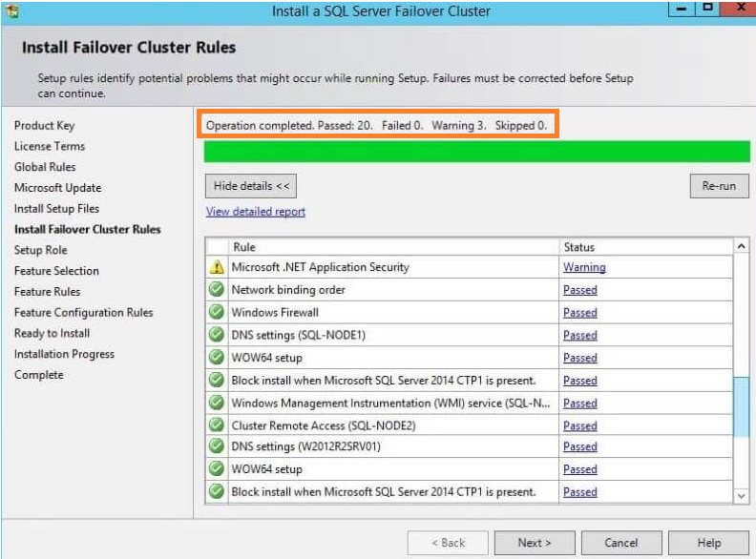
Task: Cancel the failover cluster installation
Action: click(621, 543)
